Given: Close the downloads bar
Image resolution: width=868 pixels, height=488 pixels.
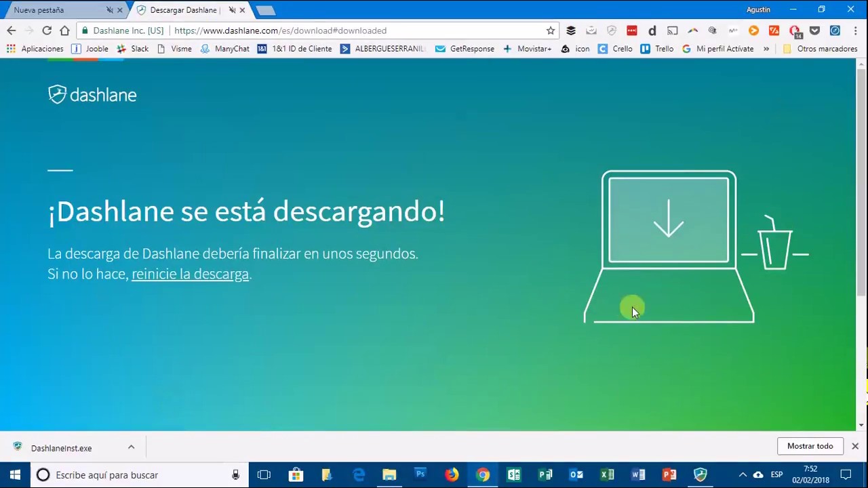Looking at the screenshot, I should coord(854,446).
